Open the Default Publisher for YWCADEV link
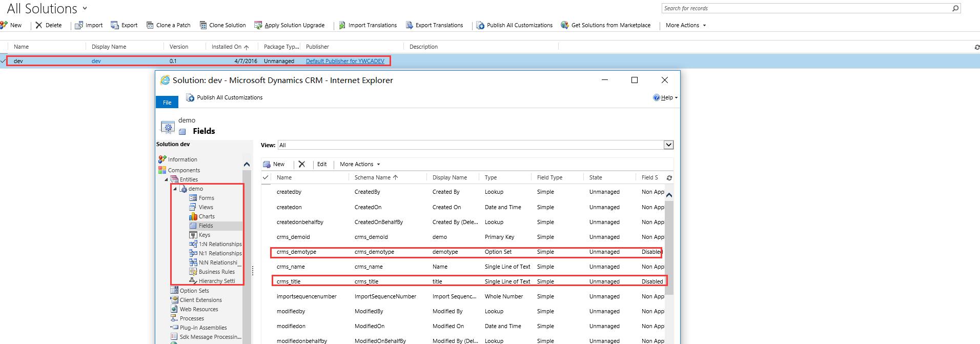 tap(345, 61)
